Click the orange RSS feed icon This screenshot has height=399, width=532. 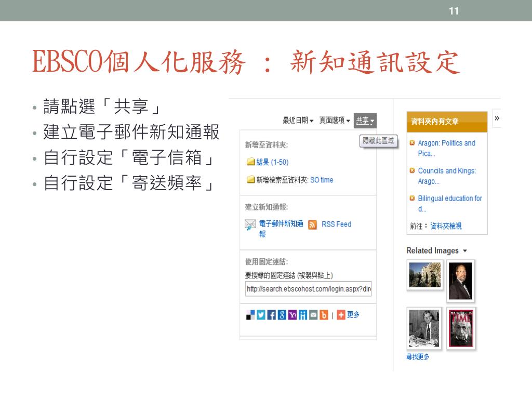[312, 224]
